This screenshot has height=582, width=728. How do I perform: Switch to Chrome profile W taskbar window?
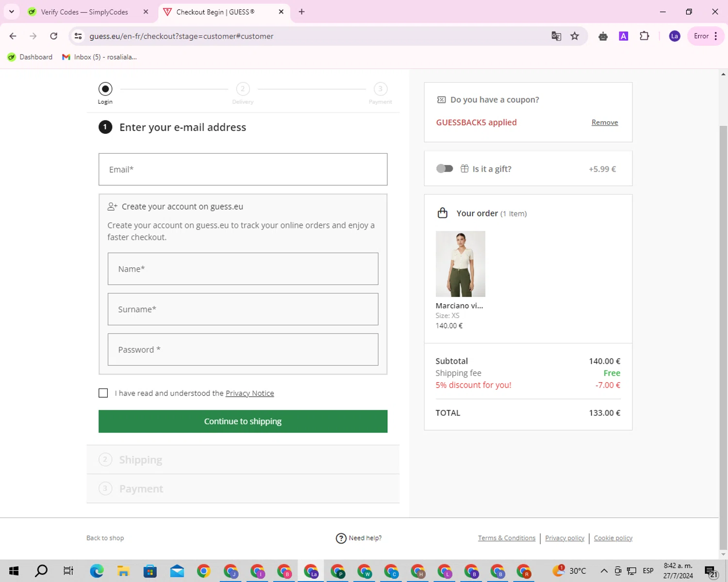(364, 571)
